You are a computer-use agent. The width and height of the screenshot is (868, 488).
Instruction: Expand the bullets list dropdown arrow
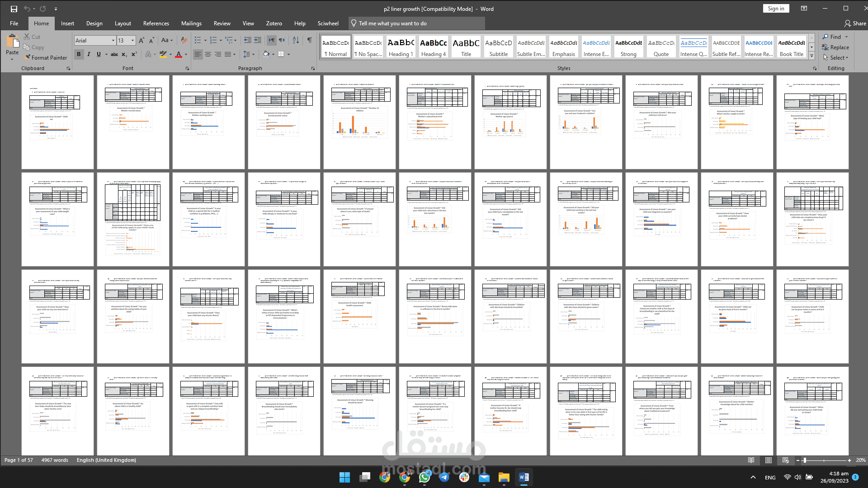(x=205, y=40)
